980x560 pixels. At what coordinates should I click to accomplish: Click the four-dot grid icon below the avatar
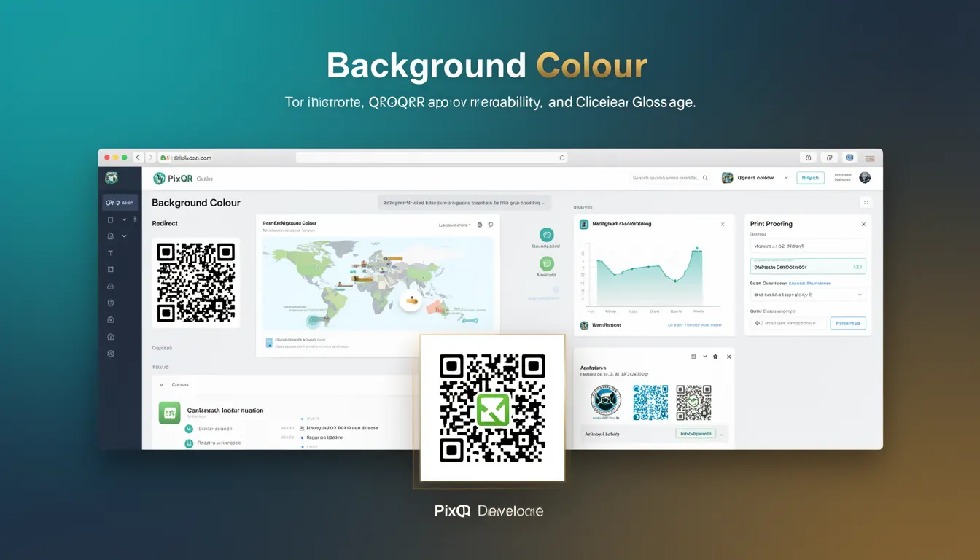866,203
